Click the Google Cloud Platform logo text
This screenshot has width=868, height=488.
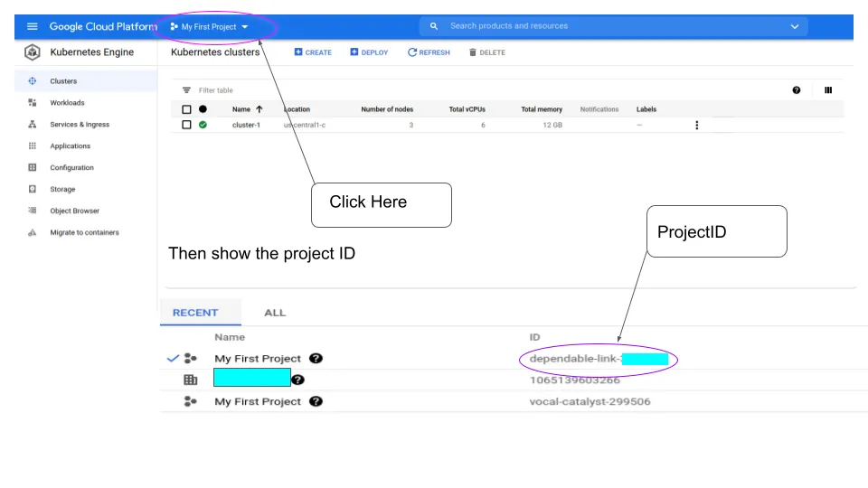(103, 26)
